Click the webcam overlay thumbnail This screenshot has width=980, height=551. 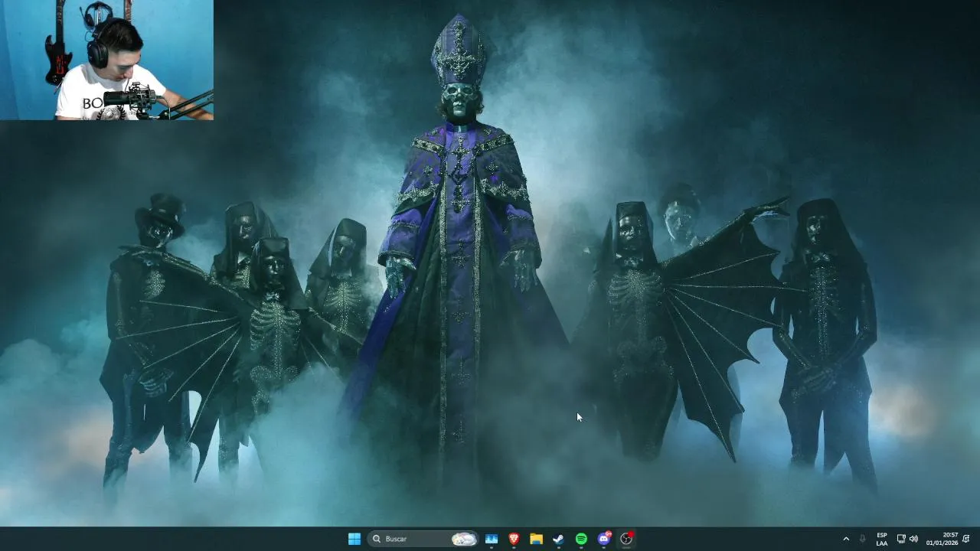pos(106,60)
